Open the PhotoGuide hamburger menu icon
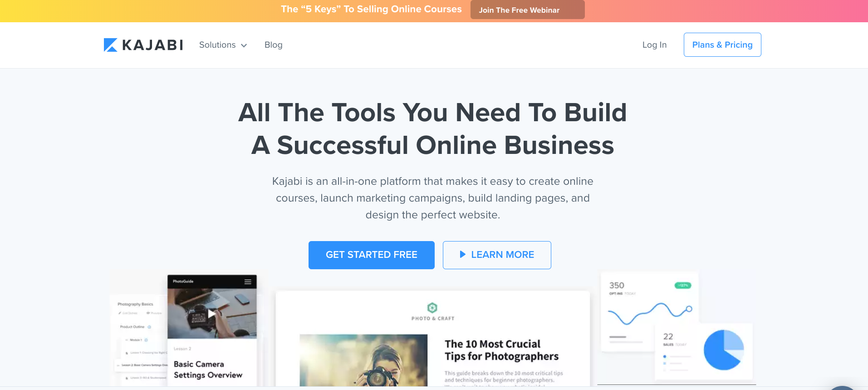 pos(248,281)
